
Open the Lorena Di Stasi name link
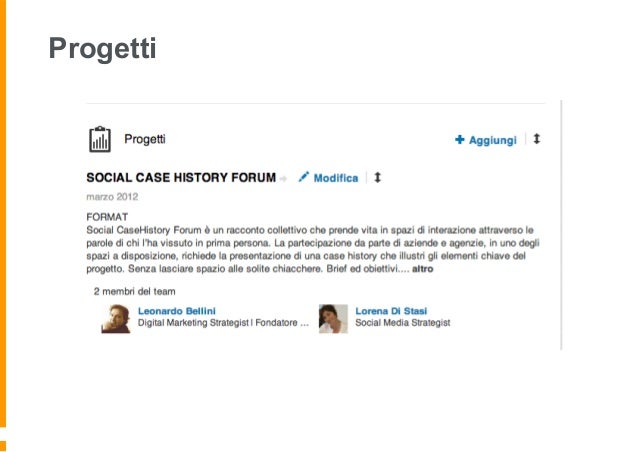click(x=391, y=311)
